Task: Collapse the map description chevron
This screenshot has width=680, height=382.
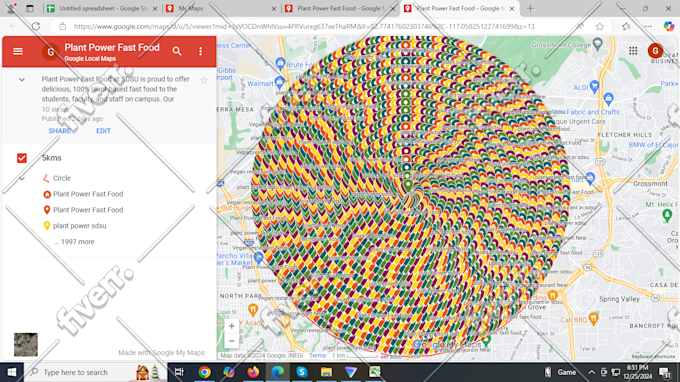Action: (22, 79)
